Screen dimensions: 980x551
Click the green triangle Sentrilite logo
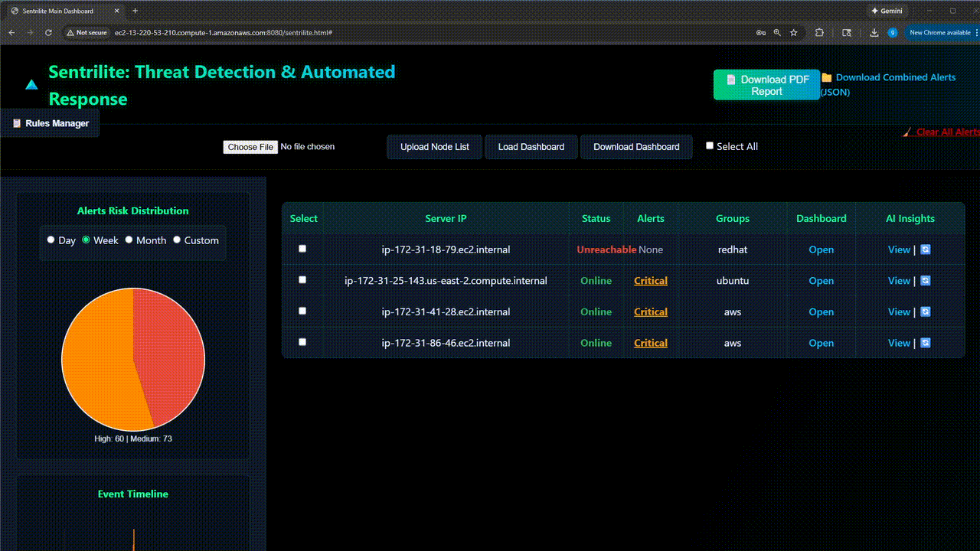[31, 85]
